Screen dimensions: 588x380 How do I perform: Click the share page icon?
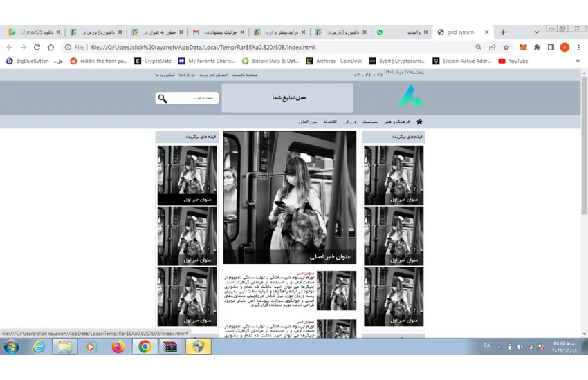(493, 48)
